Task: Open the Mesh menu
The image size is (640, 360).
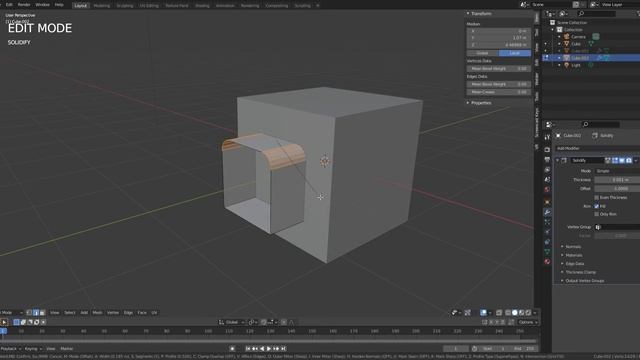Action: point(97,313)
